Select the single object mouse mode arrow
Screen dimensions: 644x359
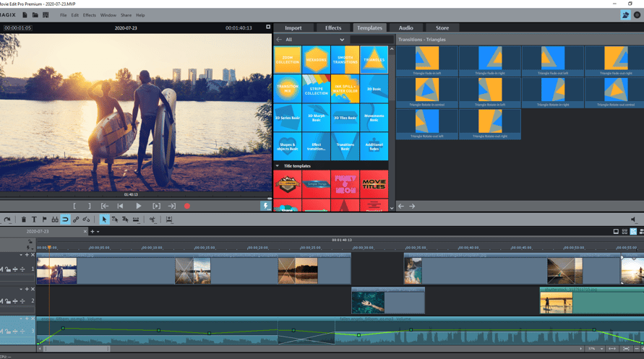click(x=104, y=220)
